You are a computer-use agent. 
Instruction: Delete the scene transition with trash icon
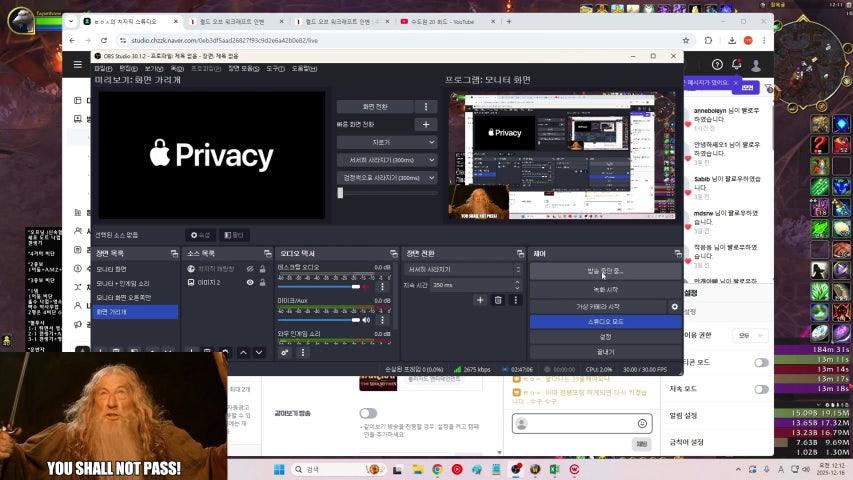(x=498, y=300)
